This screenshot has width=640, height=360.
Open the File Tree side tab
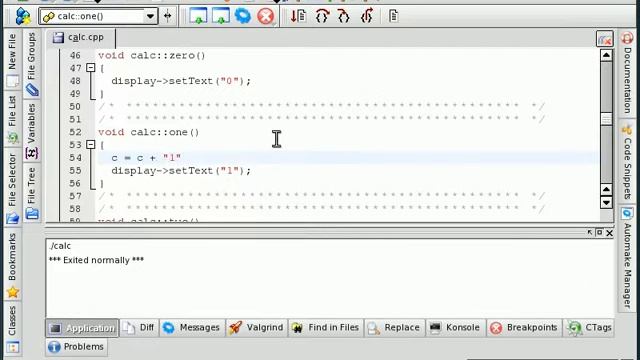(x=31, y=193)
